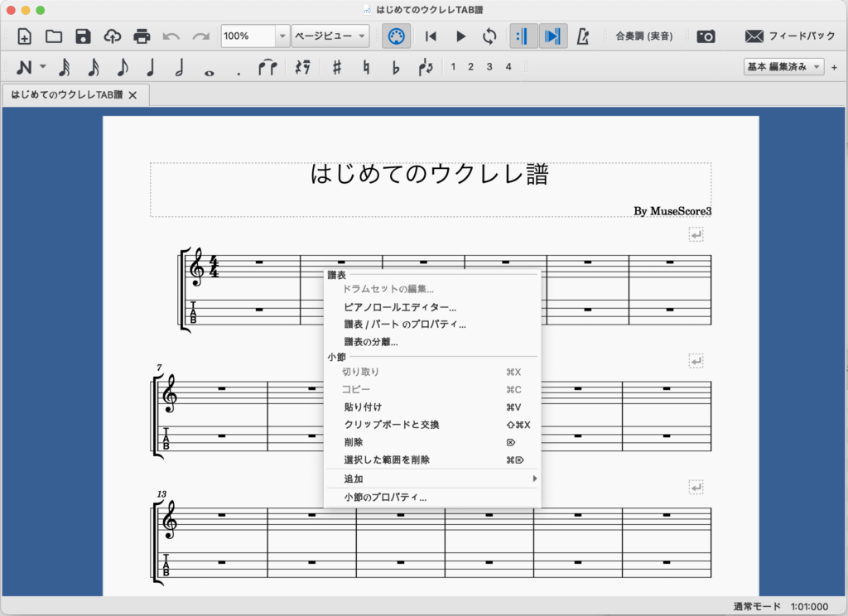Click the cloud upload icon
Image resolution: width=848 pixels, height=616 pixels.
(x=112, y=36)
